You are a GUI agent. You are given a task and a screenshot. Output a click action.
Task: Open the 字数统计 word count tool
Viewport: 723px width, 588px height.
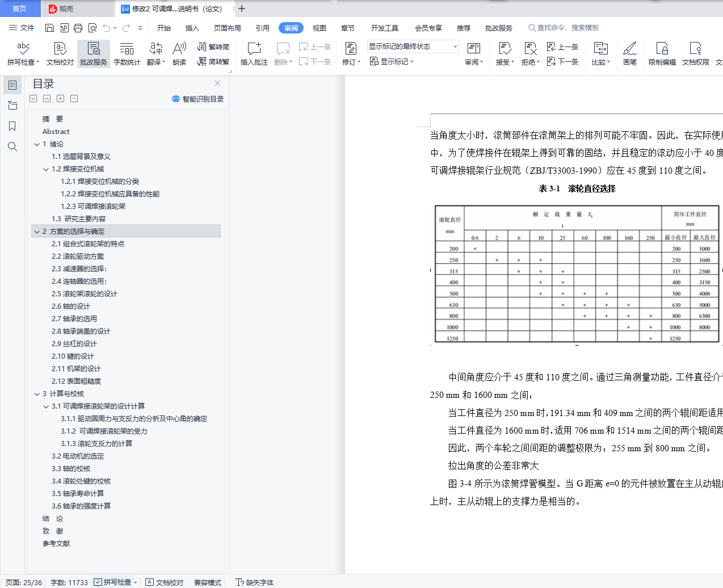coord(127,54)
